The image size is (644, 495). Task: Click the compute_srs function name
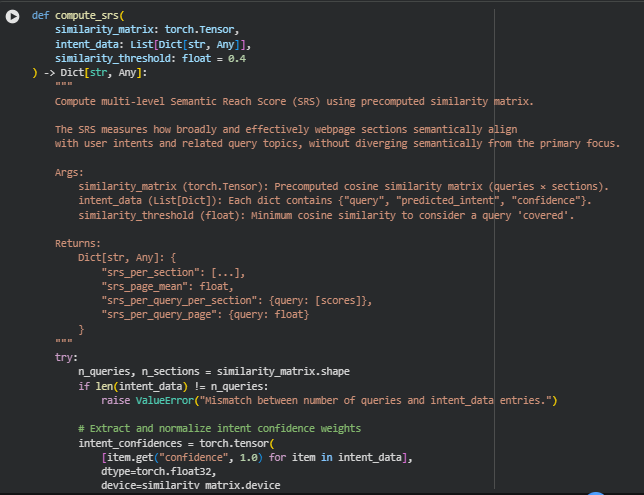pos(88,17)
